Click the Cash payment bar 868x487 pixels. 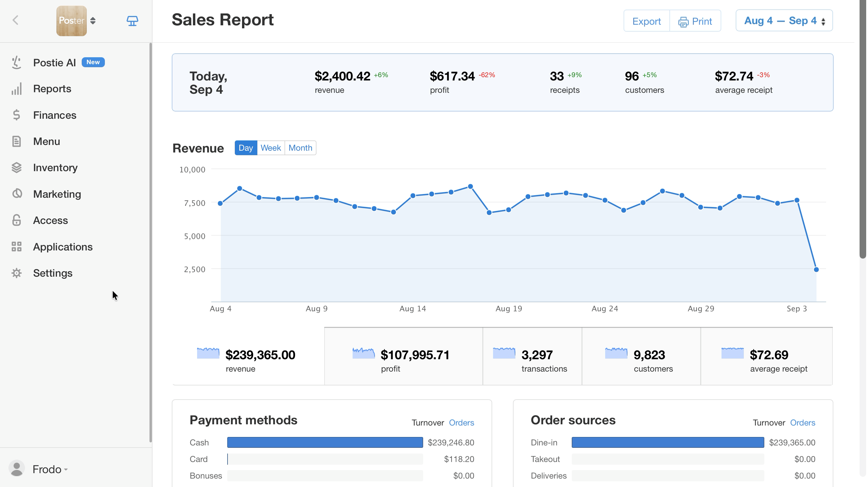click(325, 442)
